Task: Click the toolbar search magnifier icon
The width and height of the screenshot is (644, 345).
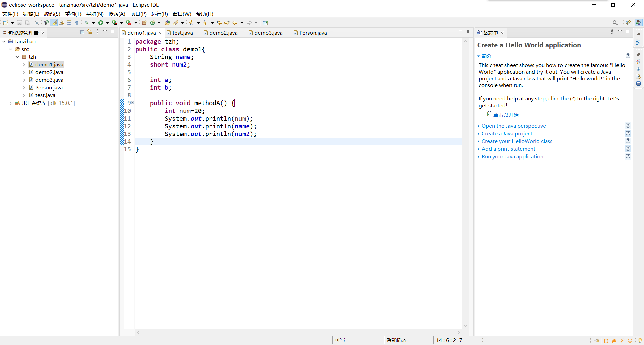Action: pos(615,23)
